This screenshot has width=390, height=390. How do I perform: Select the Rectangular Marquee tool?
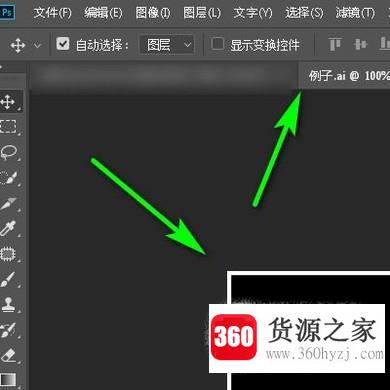(x=8, y=127)
